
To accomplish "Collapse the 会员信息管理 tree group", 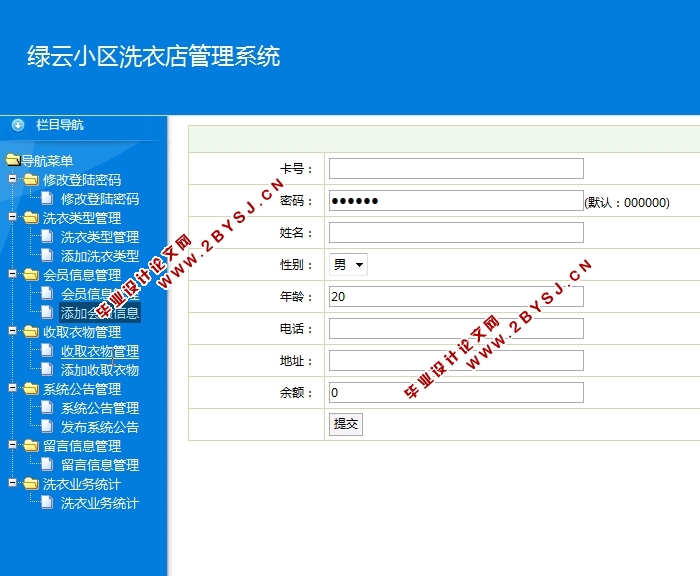I will 12,274.
